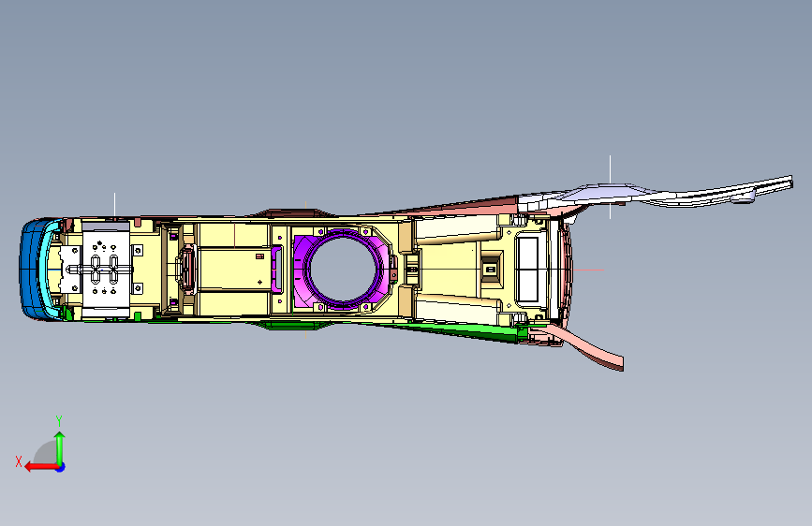Image resolution: width=812 pixels, height=526 pixels.
Task: Click the red X axis arrow of the triad
Action: click(x=40, y=467)
